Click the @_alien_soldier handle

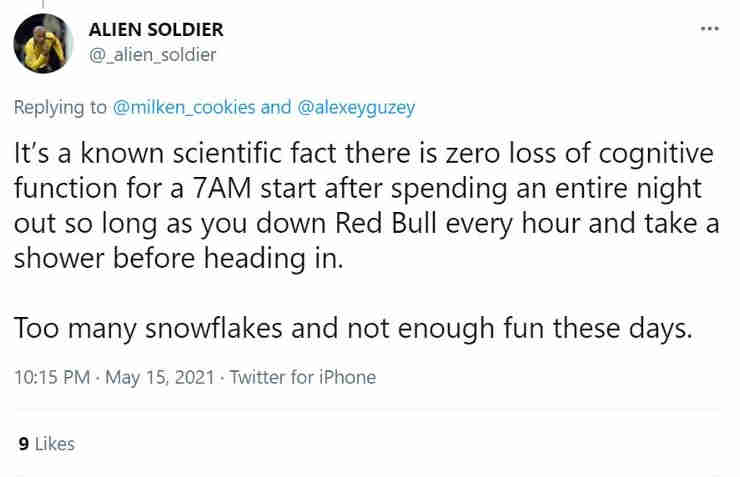point(153,55)
